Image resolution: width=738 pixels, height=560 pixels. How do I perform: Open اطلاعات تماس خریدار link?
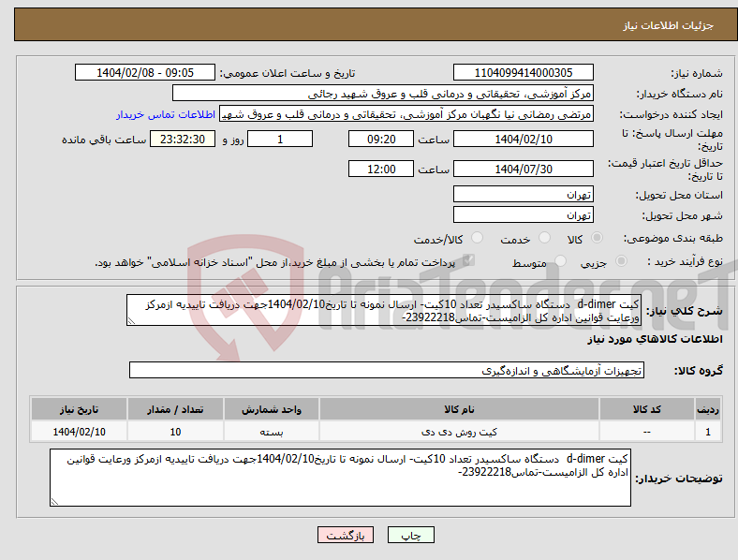click(x=166, y=114)
